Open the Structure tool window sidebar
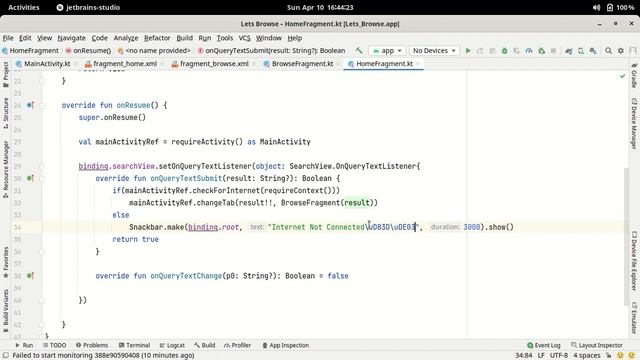Image resolution: width=640 pixels, height=360 pixels. (6, 113)
